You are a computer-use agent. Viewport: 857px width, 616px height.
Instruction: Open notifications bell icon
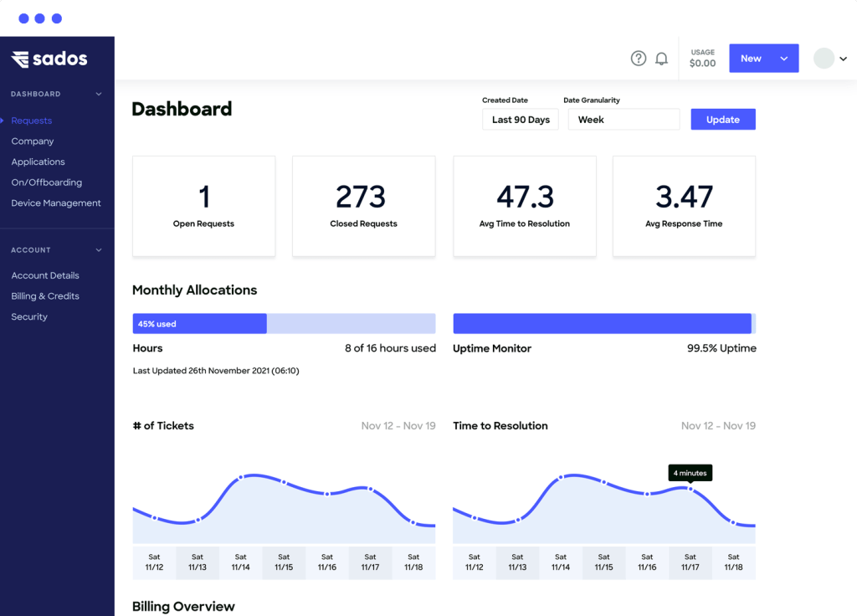661,59
